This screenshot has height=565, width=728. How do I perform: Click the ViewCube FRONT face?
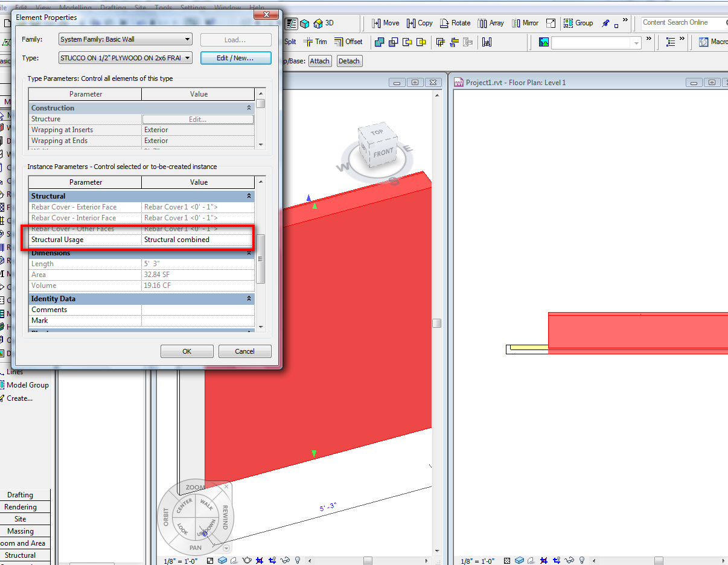pyautogui.click(x=383, y=153)
